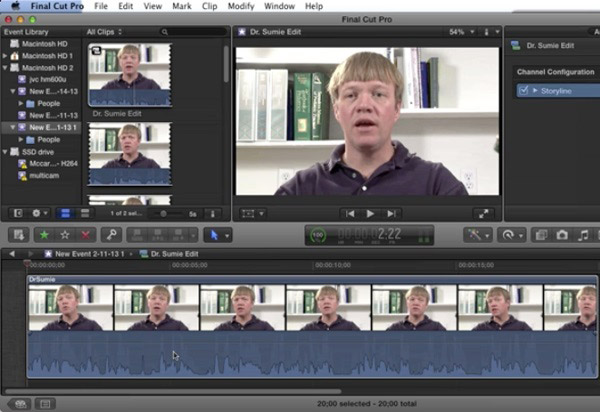Image resolution: width=600 pixels, height=412 pixels.
Task: Select the Dr. Sumie Edit browser thumbnail
Action: click(130, 75)
